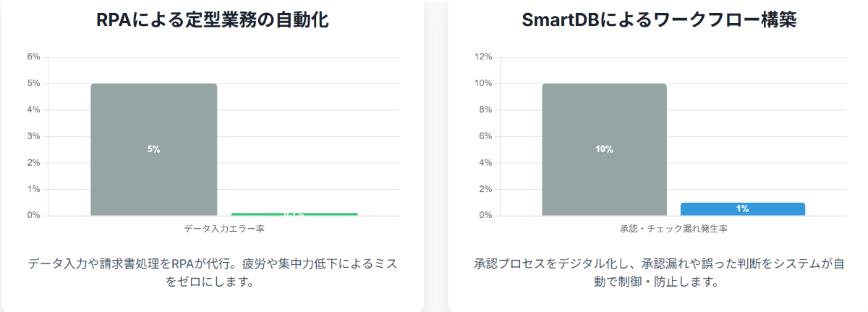This screenshot has height=312, width=868.
Task: Click the x-axis label 承認・チェック漏れ発生率
Action: (x=673, y=229)
